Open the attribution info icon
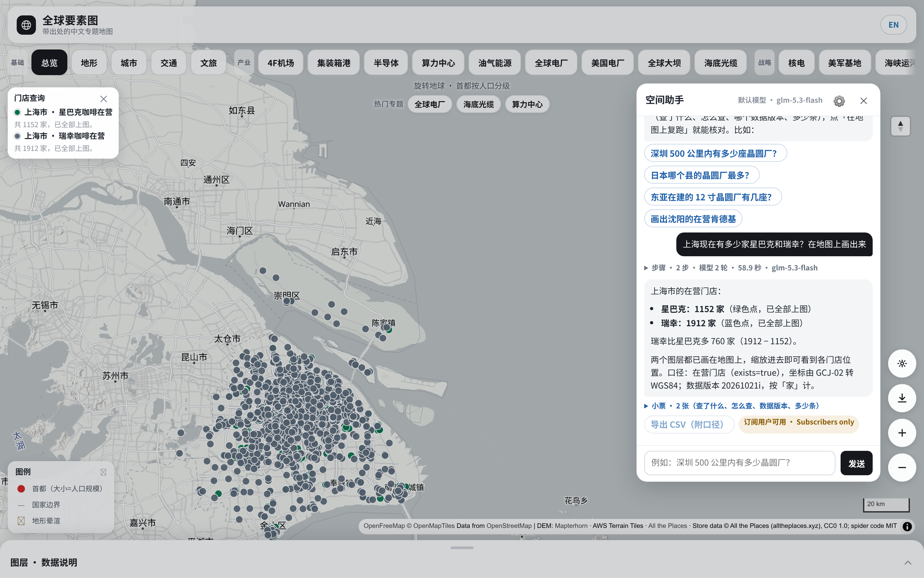Viewport: 924px width, 578px height. point(907,526)
